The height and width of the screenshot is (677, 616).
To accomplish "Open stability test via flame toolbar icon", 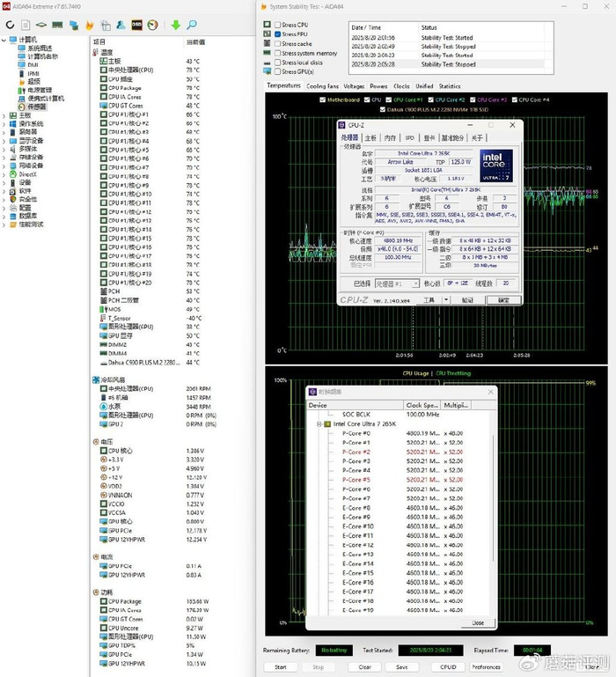I will click(90, 25).
